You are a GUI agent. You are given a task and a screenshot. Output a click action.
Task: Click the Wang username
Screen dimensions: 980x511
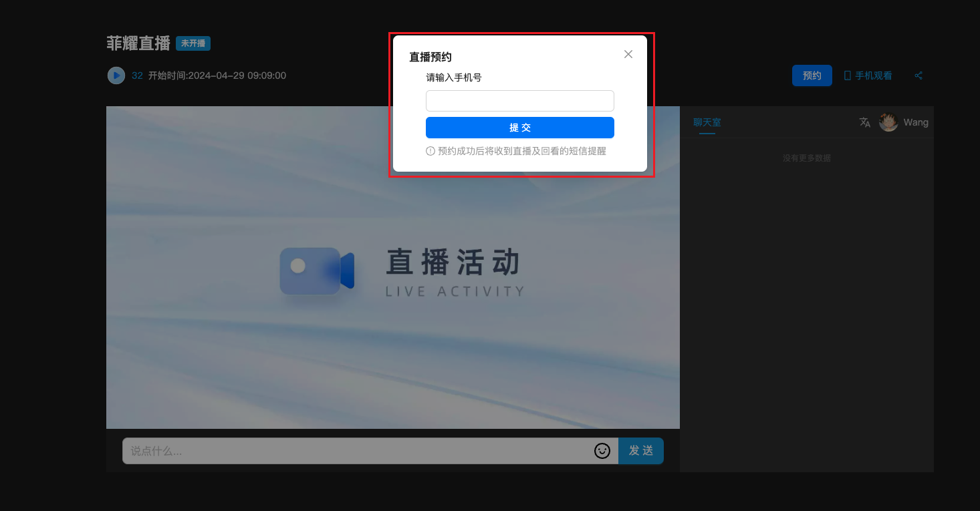point(916,122)
